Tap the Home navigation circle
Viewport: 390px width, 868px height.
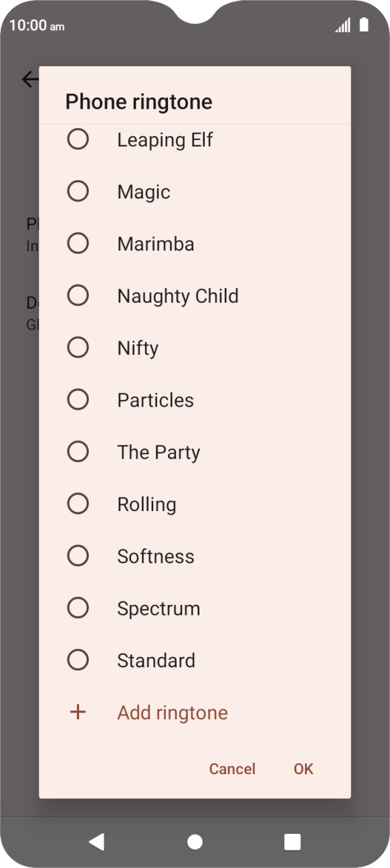click(x=195, y=842)
